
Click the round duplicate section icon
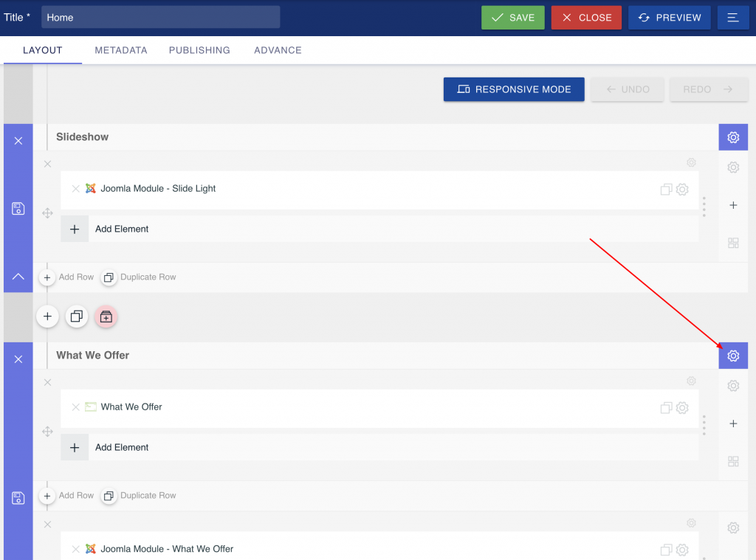click(x=77, y=317)
